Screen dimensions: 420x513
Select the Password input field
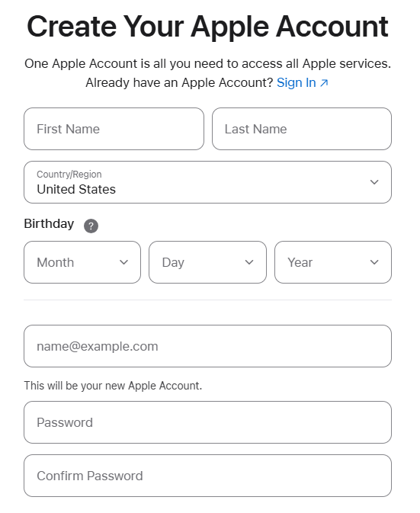coord(207,422)
